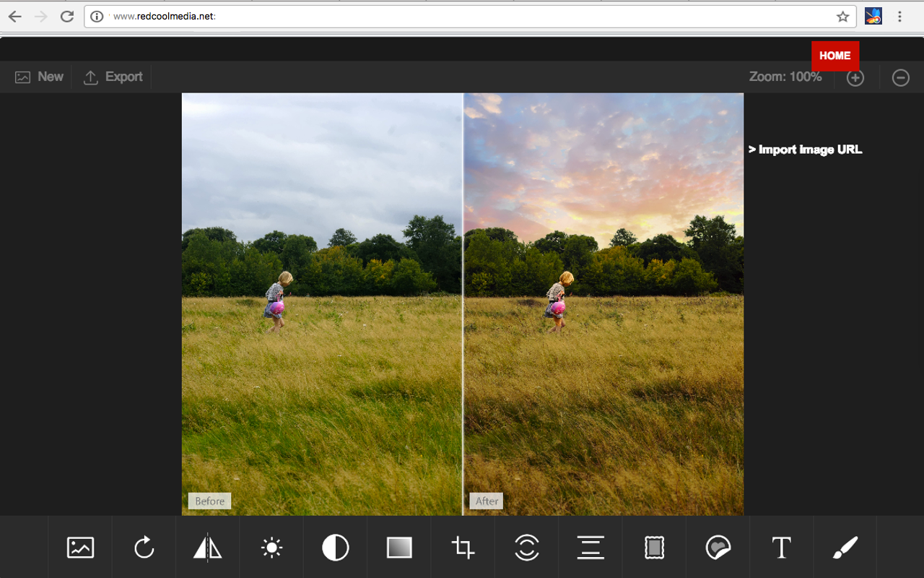Screen dimensions: 924x578
Task: Choose the paint brush tool
Action: (845, 548)
